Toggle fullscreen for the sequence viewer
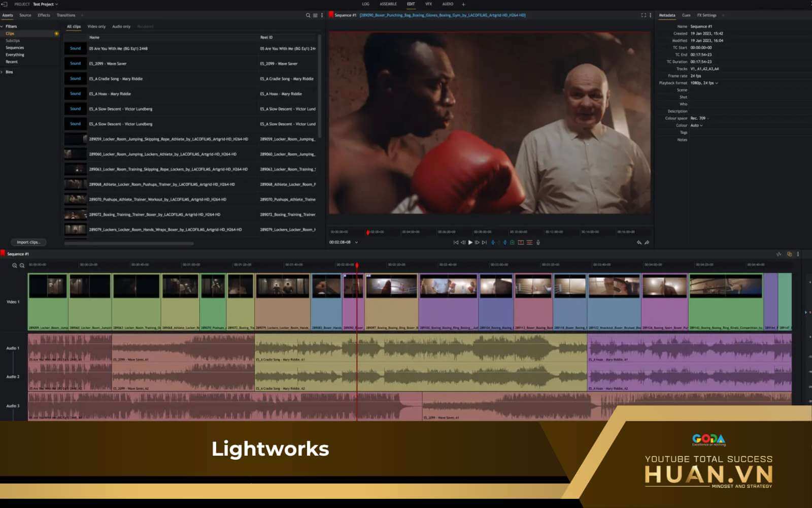This screenshot has width=812, height=508. pos(644,15)
